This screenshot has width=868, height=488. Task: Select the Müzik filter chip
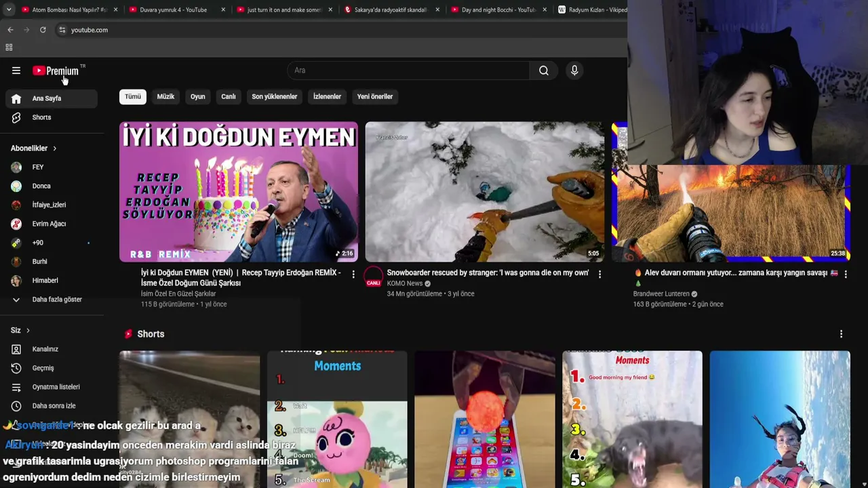coord(165,96)
